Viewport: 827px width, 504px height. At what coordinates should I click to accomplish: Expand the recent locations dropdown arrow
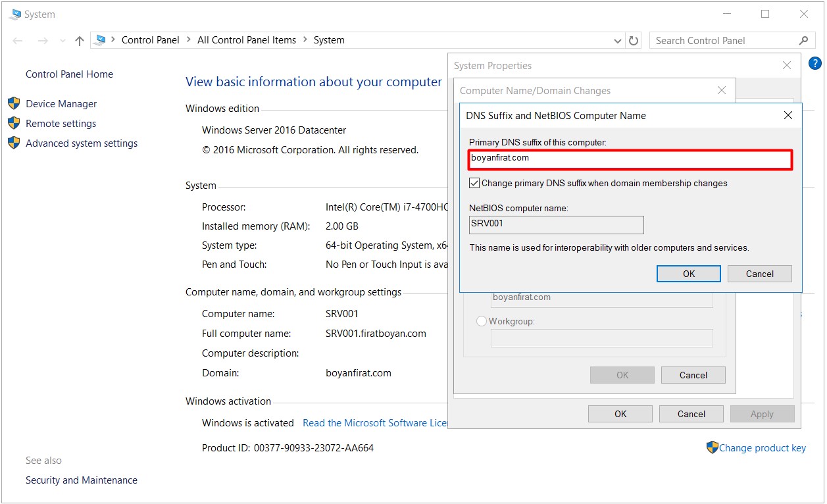(x=63, y=41)
